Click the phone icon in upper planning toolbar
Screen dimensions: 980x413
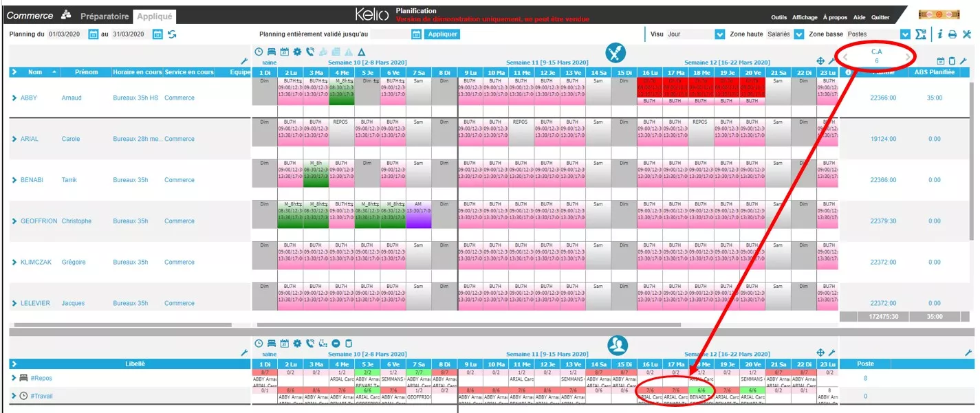(310, 52)
